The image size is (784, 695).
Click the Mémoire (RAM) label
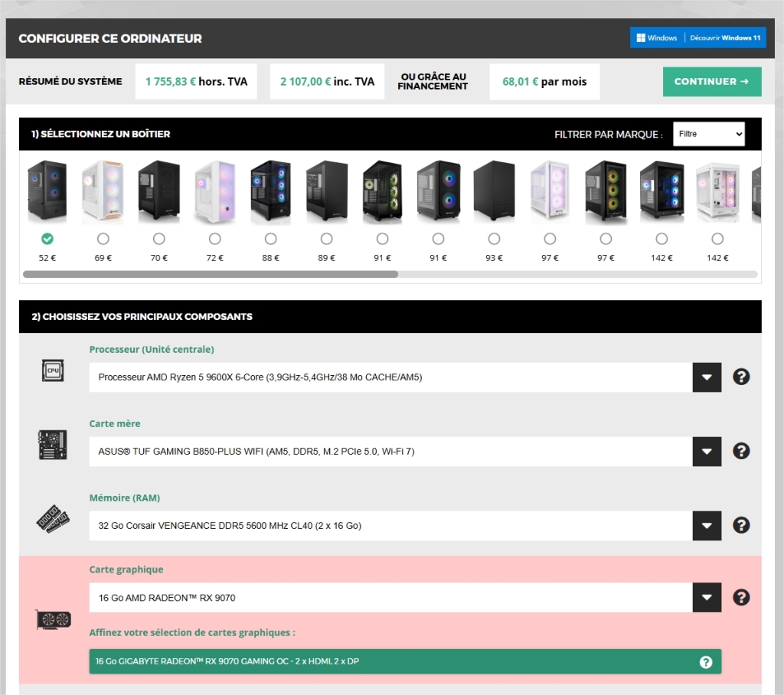(x=125, y=498)
